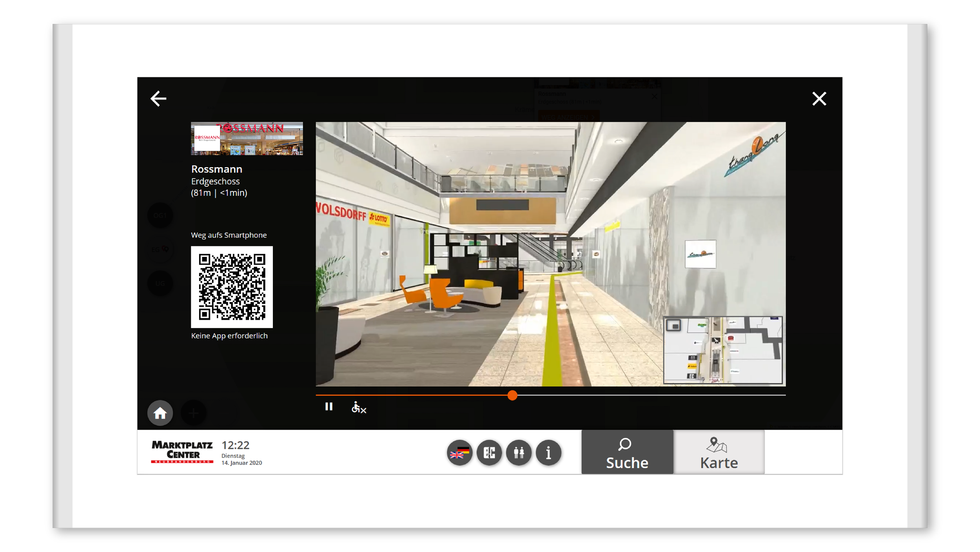
Task: Click the orange progress slider handle
Action: pyautogui.click(x=512, y=395)
